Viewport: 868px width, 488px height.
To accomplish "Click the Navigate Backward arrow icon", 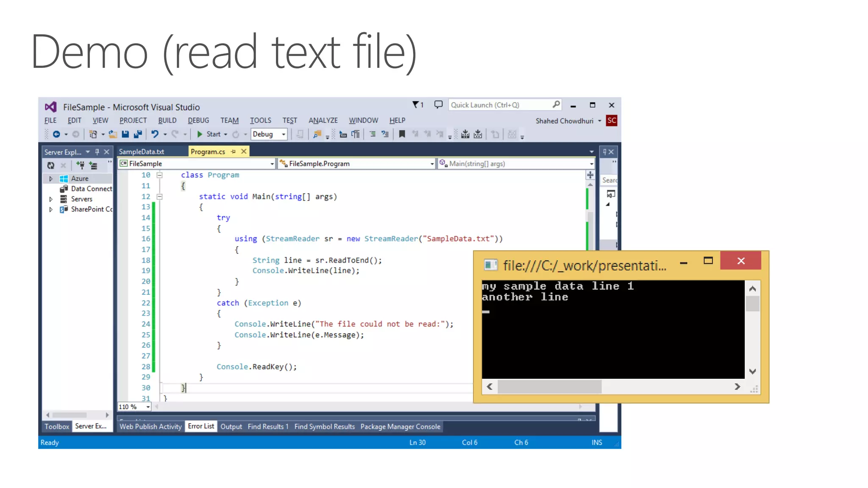I will [56, 134].
